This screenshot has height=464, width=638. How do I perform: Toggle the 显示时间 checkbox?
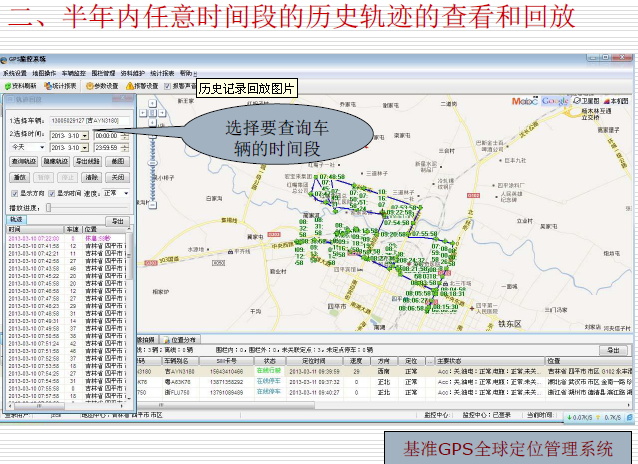point(51,191)
